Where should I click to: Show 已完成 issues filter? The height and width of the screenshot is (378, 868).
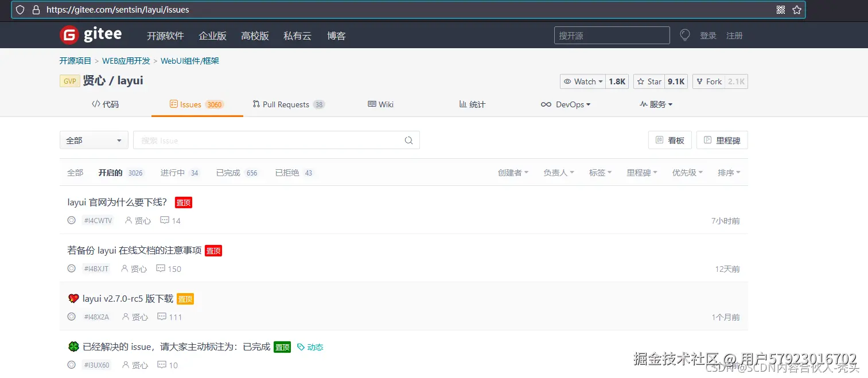238,173
